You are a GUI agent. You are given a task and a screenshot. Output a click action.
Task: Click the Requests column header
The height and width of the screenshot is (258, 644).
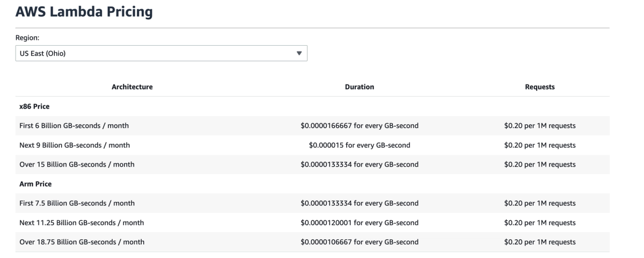click(540, 87)
